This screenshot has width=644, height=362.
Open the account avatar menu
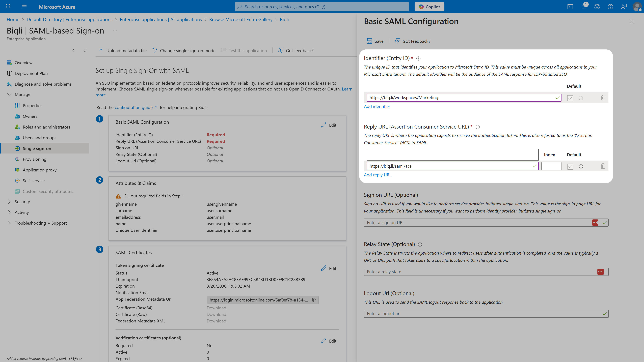tap(637, 7)
